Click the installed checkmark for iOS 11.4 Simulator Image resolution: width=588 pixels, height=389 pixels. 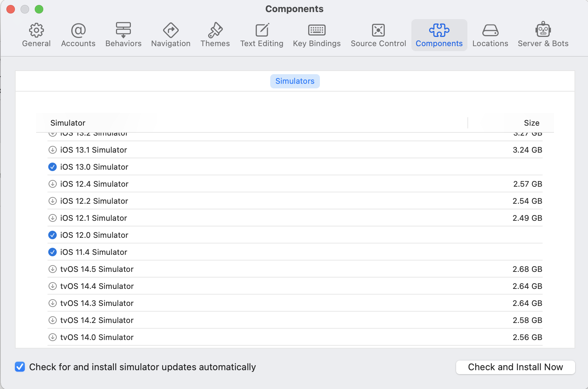tap(52, 252)
